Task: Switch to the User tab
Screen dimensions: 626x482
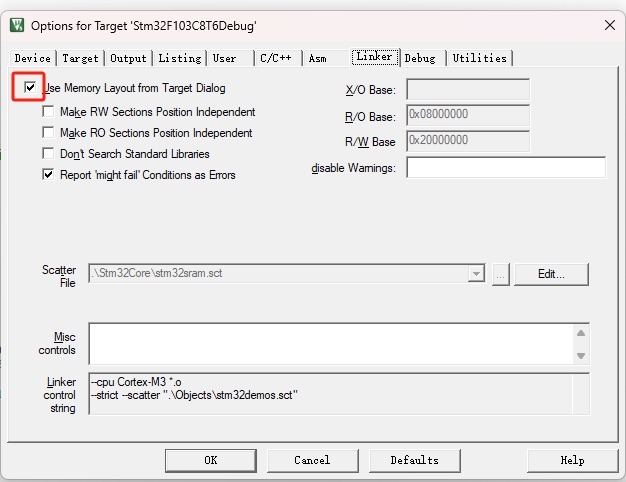Action: [231, 58]
